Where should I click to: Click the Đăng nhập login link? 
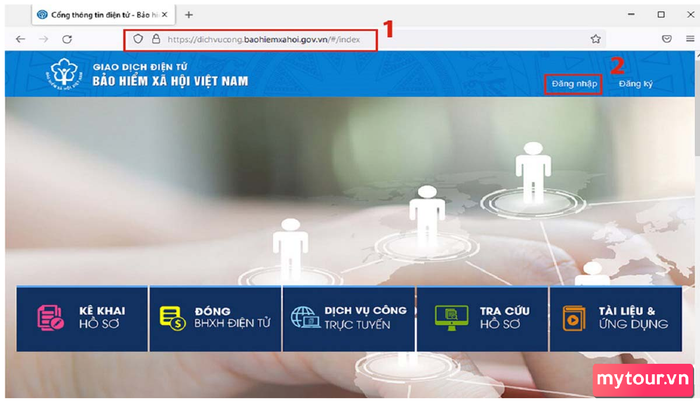tap(574, 84)
